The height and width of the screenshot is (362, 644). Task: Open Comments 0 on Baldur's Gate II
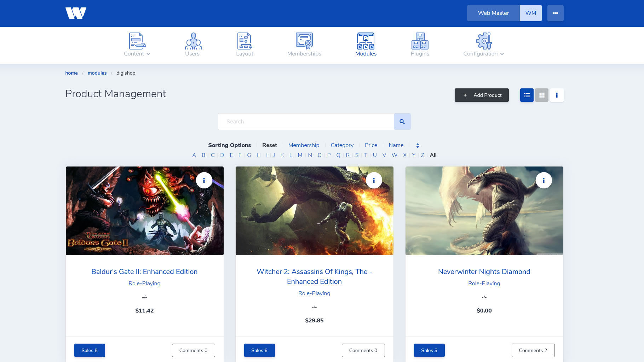click(x=194, y=350)
